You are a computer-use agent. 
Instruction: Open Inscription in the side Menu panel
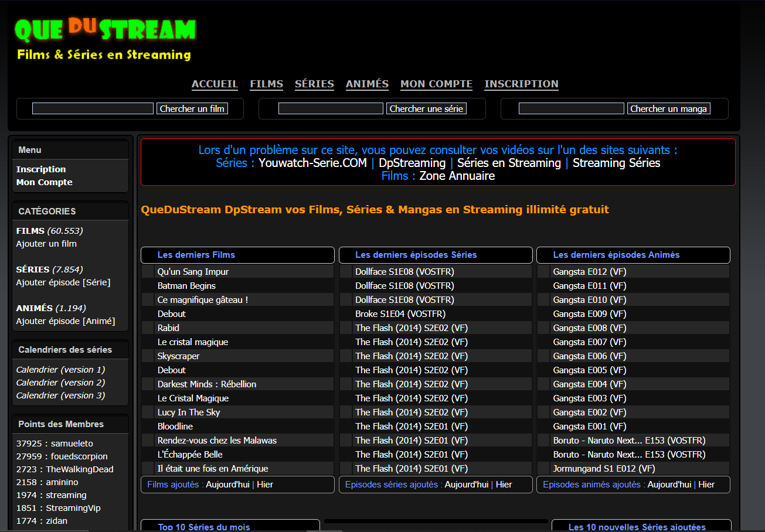41,169
